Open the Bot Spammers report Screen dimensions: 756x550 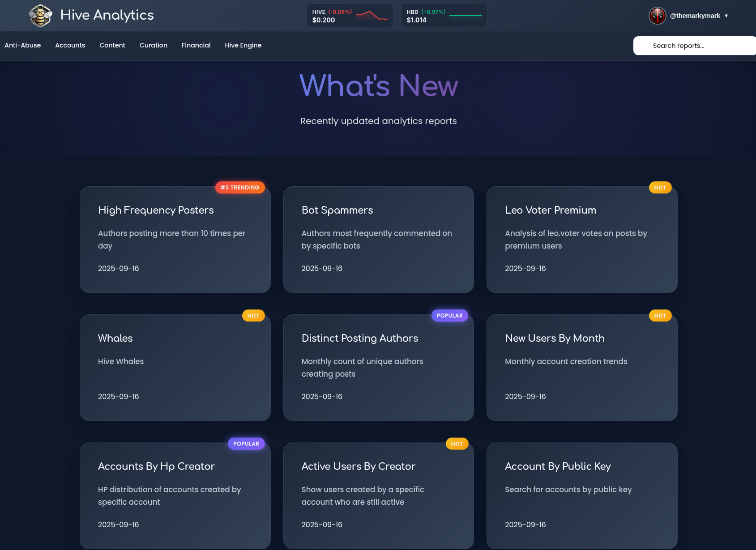[378, 240]
